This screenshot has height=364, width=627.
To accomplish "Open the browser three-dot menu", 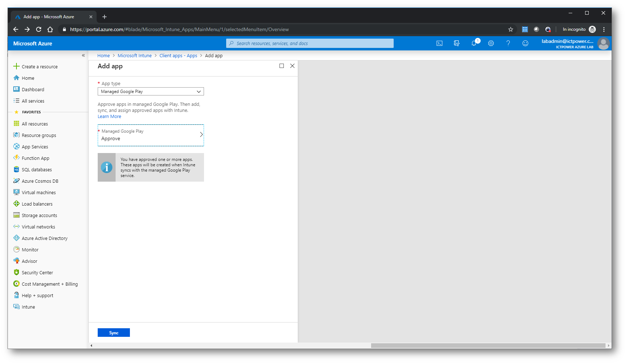I will coord(604,29).
